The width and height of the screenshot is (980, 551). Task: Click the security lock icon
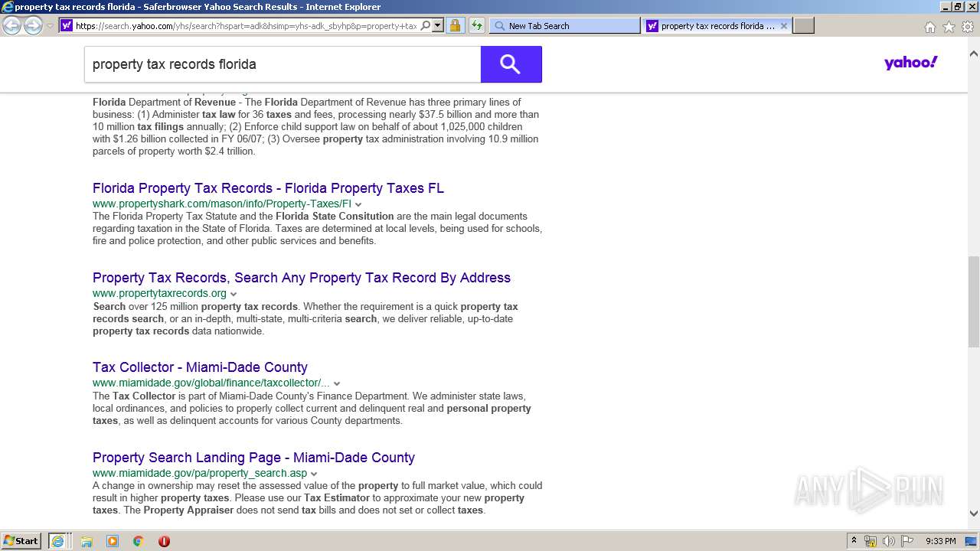click(x=455, y=25)
